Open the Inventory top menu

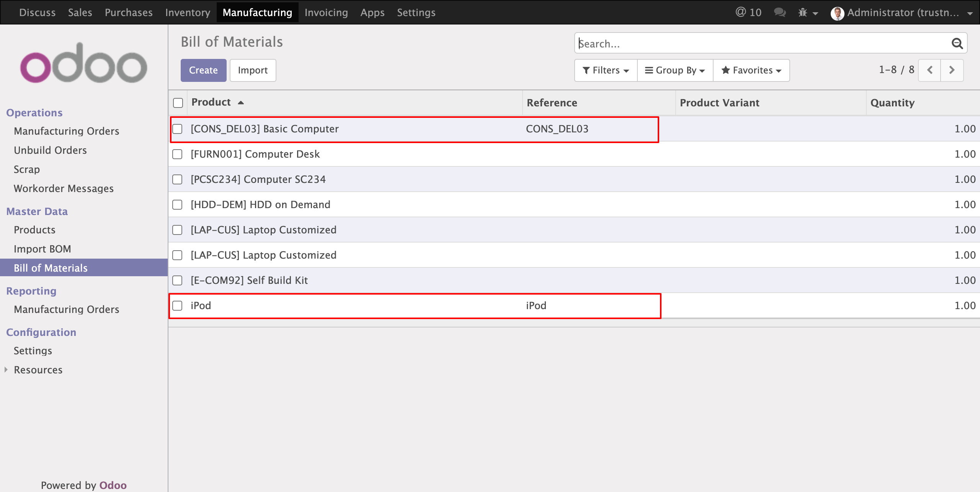[x=188, y=13]
